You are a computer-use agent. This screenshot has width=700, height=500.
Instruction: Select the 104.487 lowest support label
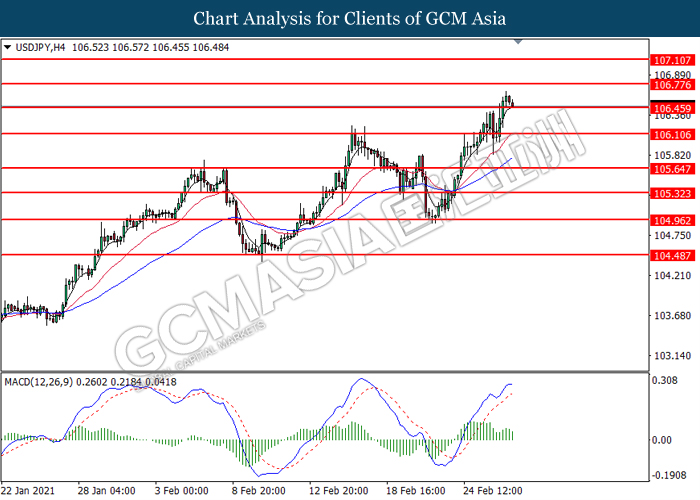(x=672, y=255)
